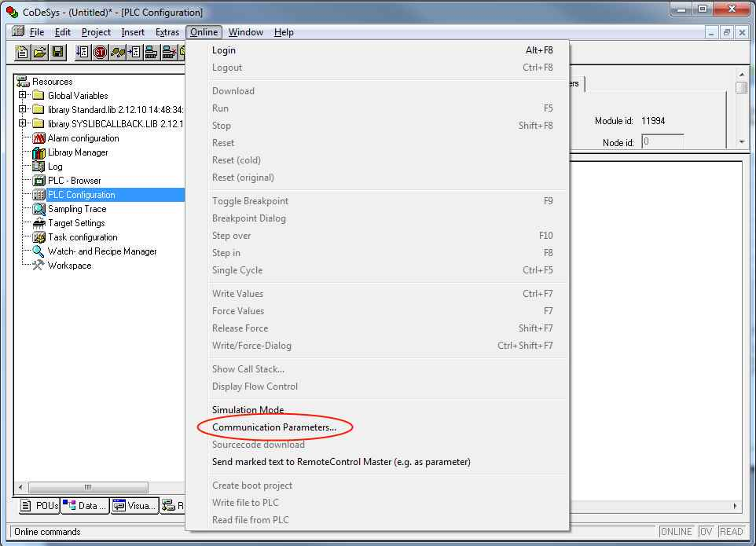Expand the library SYSLIBCALLBACK.LIB node
This screenshot has height=546, width=756.
point(22,123)
